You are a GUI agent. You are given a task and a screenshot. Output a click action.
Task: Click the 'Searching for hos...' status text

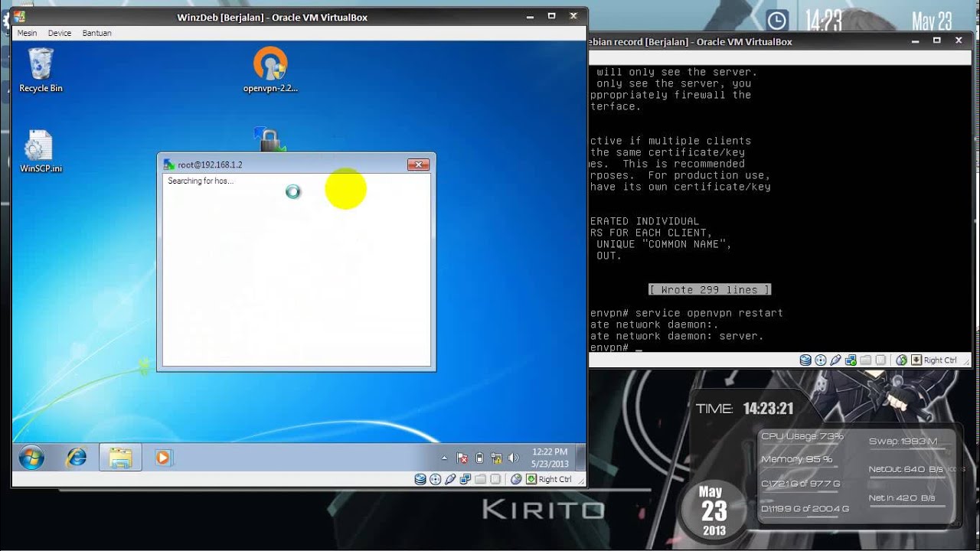[201, 181]
